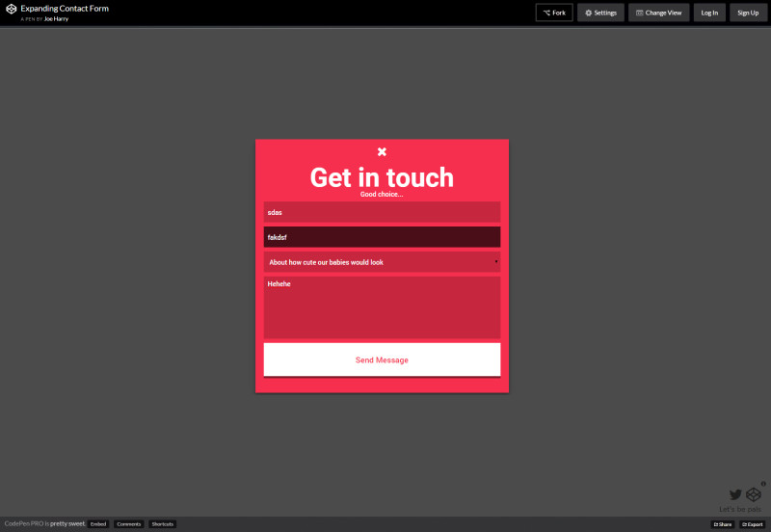Close the contact form with the X icon
Screen dimensions: 771x532
(382, 151)
